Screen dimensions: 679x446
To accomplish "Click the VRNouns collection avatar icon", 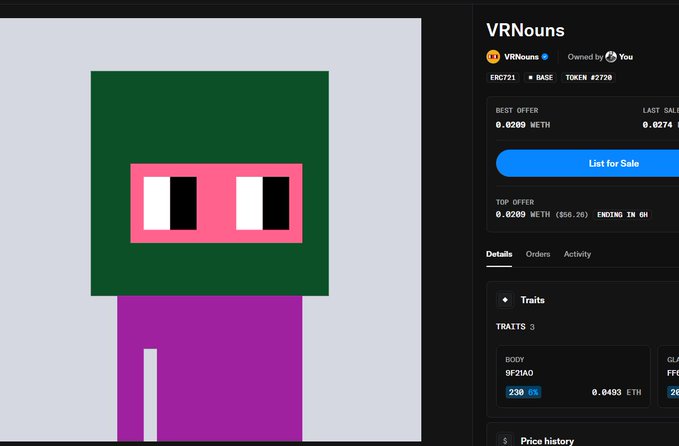I will [493, 57].
